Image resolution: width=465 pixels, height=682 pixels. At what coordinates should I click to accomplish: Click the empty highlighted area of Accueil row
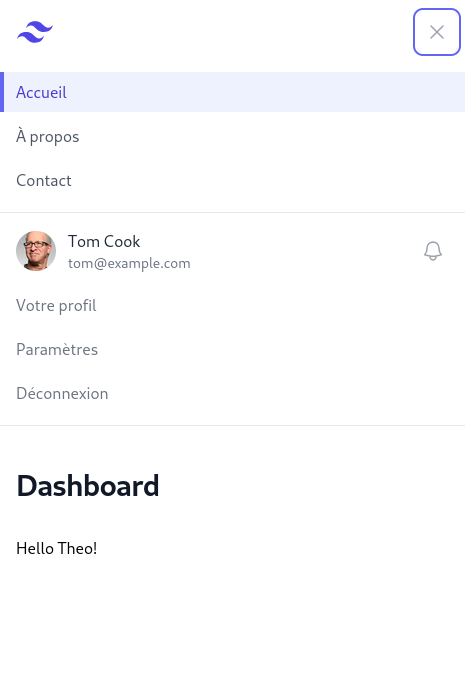coord(265,92)
